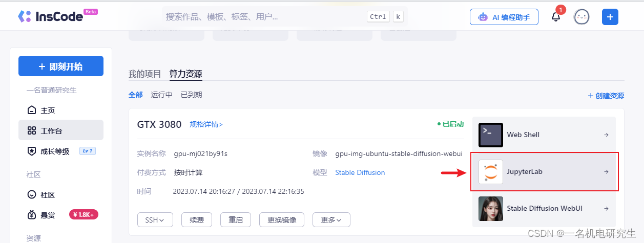Click image name gpu-img-ubuntu-stable-diffusion-webui
644x243 pixels.
[x=399, y=153]
